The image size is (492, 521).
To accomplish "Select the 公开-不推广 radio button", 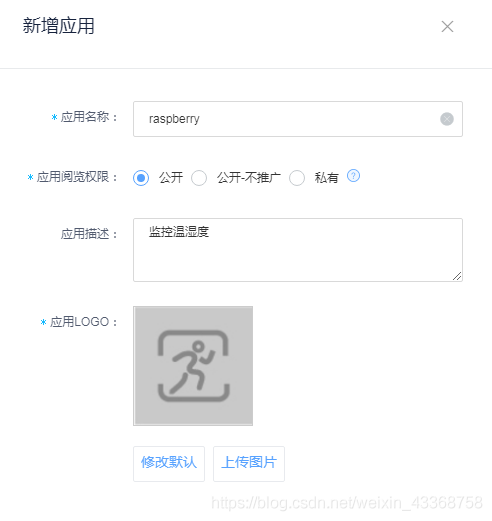I will click(x=199, y=178).
